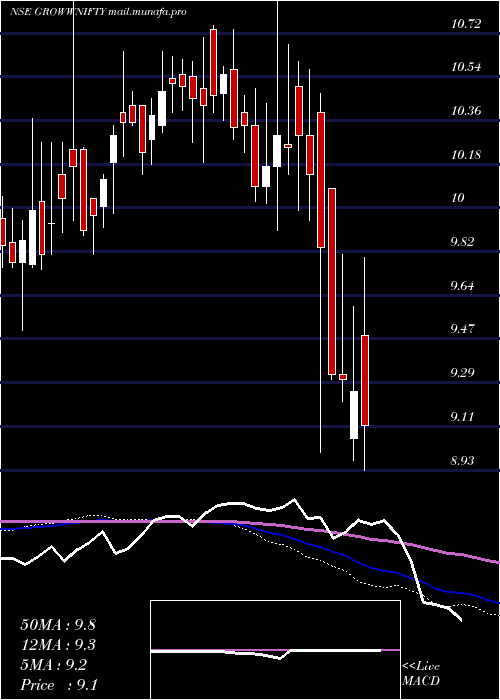
Task: Click the Price : 9.1 reading
Action: click(58, 685)
